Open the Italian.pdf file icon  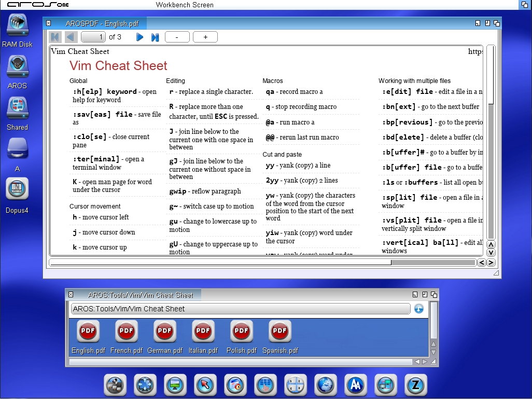point(203,331)
